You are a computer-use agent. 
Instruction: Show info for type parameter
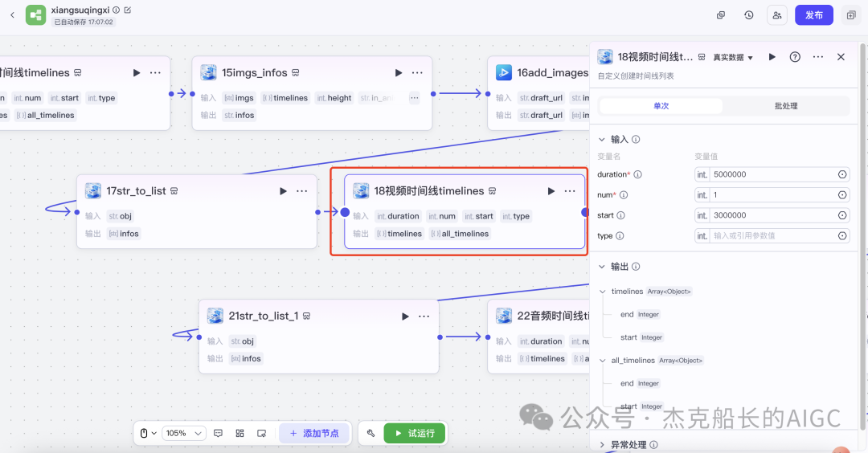pos(620,235)
